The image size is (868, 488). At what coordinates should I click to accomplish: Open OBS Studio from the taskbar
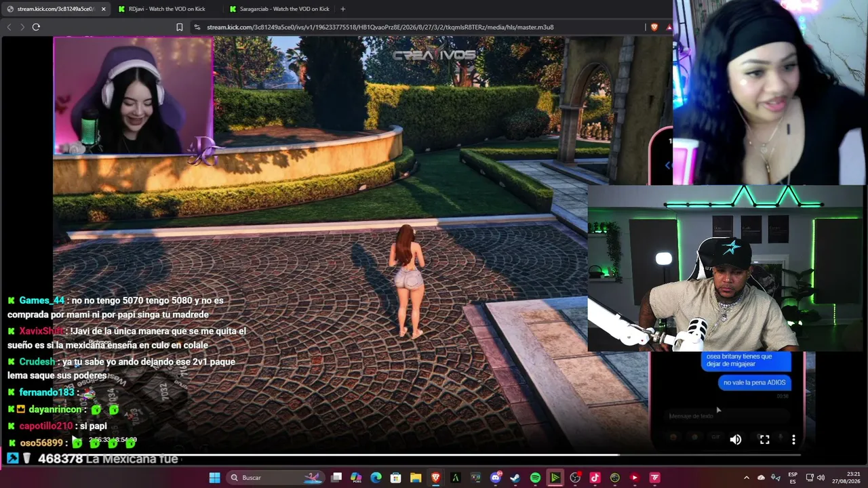(575, 478)
